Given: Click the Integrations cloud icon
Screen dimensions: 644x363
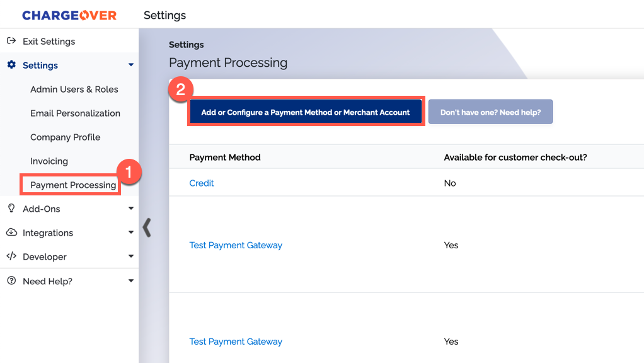Looking at the screenshot, I should pyautogui.click(x=11, y=233).
